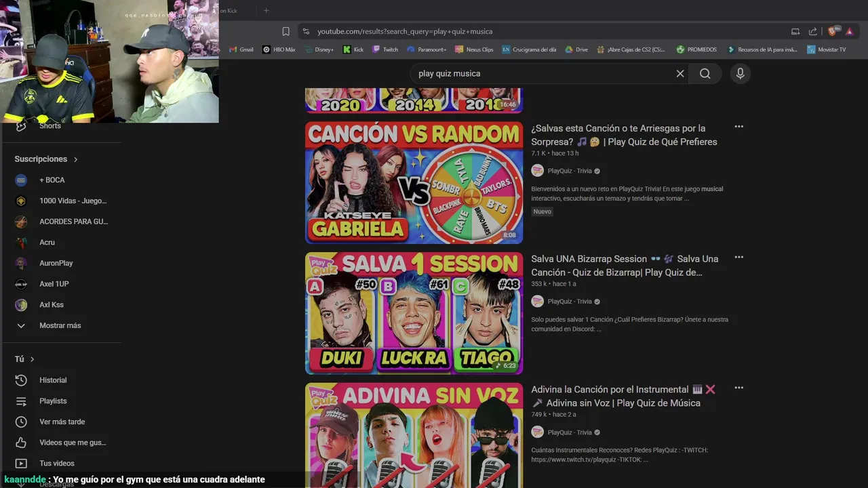Open PlayQuiz - Trivia channel under Bizarrap video
Screen dimensions: 868x488
(570, 302)
